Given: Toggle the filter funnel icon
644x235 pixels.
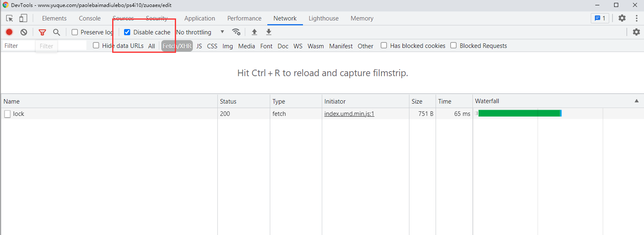Looking at the screenshot, I should pyautogui.click(x=42, y=32).
